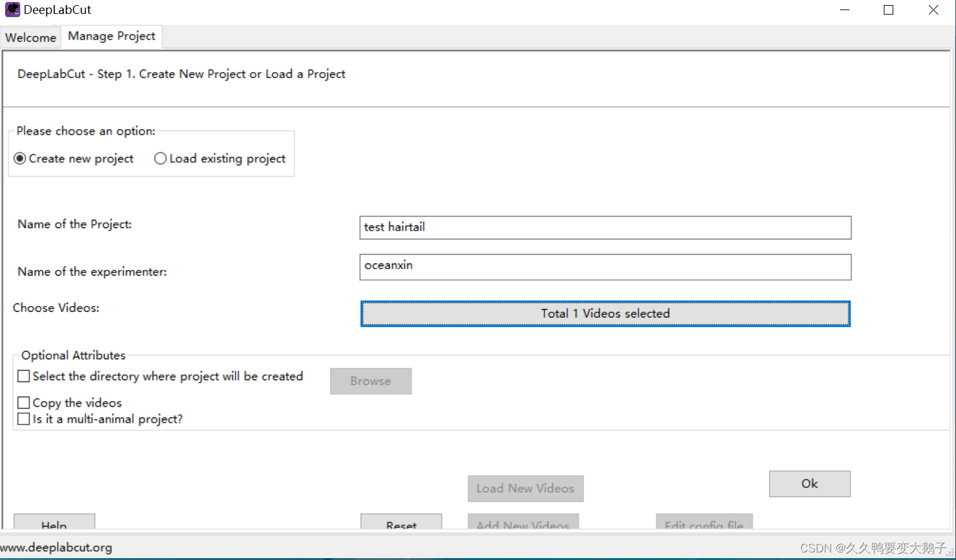Maximize the DeepLabCut window
Screen dimensions: 956x560
[x=889, y=10]
